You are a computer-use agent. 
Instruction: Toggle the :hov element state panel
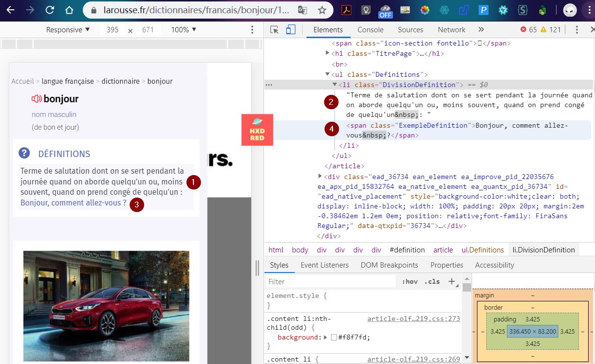[x=409, y=281]
